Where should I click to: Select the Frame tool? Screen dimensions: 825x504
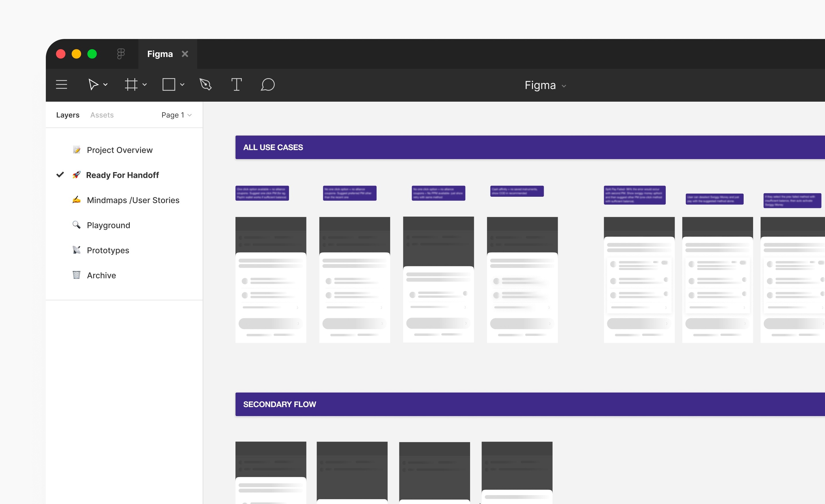pyautogui.click(x=131, y=85)
